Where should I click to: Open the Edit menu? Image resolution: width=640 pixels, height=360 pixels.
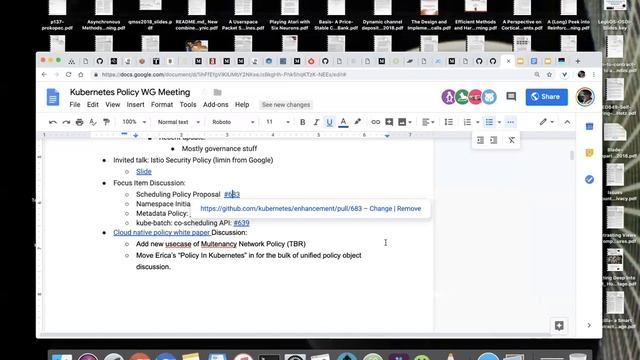click(x=93, y=105)
